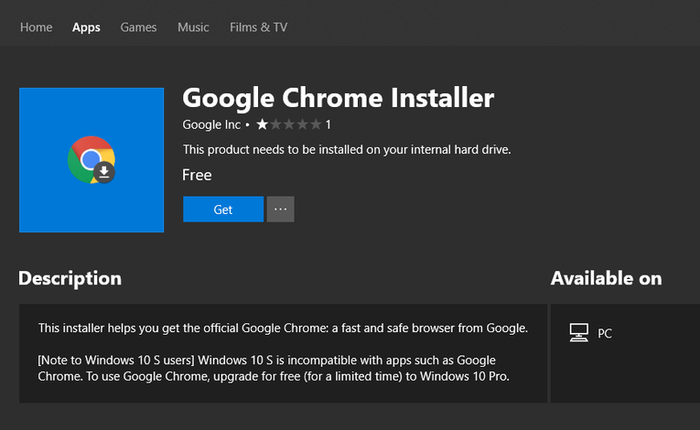Select the Apps tab
The width and height of the screenshot is (700, 430).
(86, 27)
